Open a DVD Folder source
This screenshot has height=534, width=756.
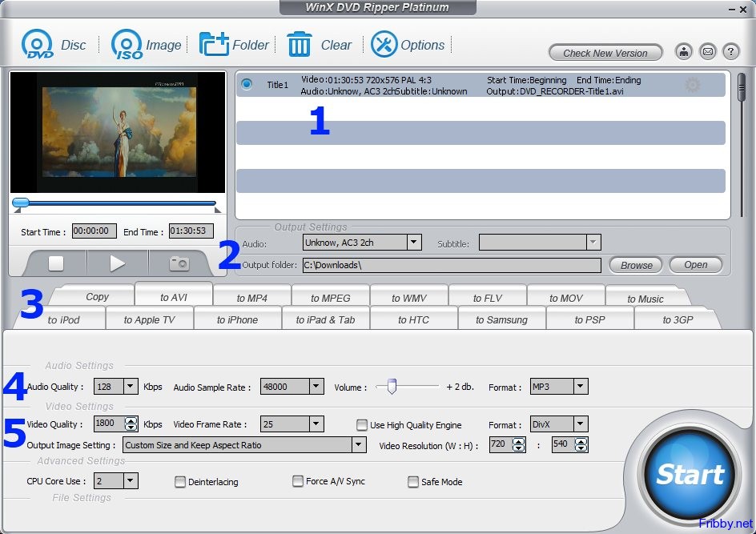point(234,44)
